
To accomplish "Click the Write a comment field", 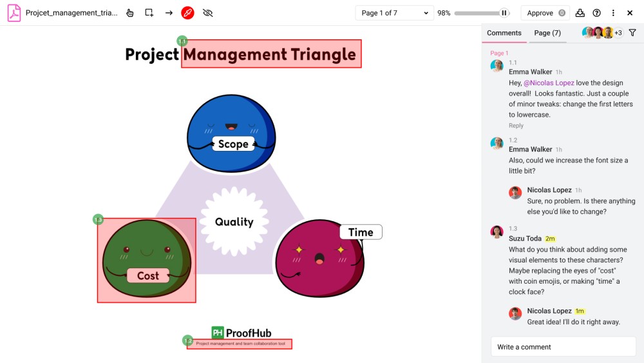I will click(563, 347).
